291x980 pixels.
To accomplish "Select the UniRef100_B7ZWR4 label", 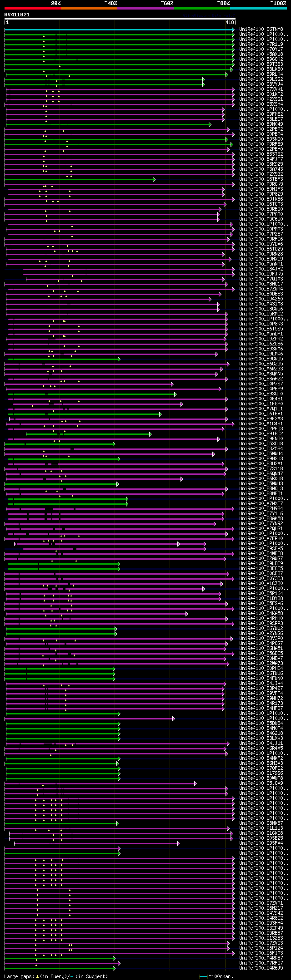I will (x=261, y=289).
